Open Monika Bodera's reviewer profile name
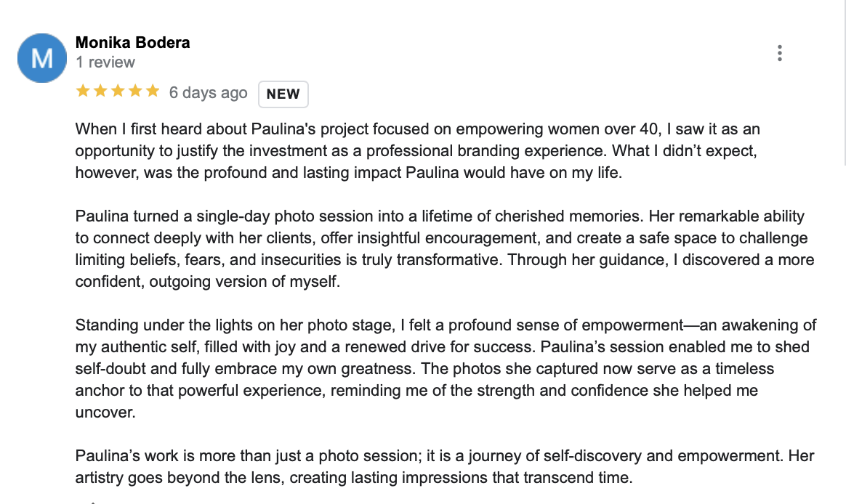This screenshot has height=504, width=846. 133,43
